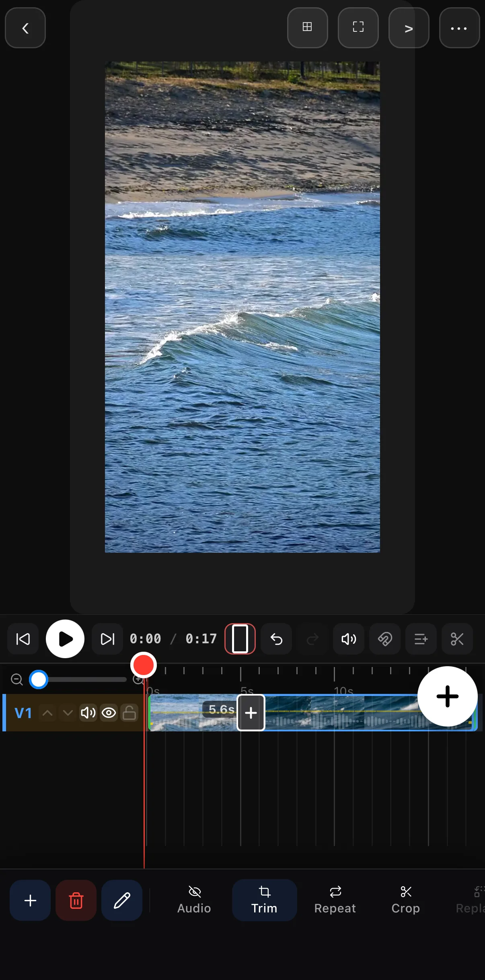Toggle the clip linking icon
Image resolution: width=485 pixels, height=980 pixels.
pyautogui.click(x=385, y=639)
